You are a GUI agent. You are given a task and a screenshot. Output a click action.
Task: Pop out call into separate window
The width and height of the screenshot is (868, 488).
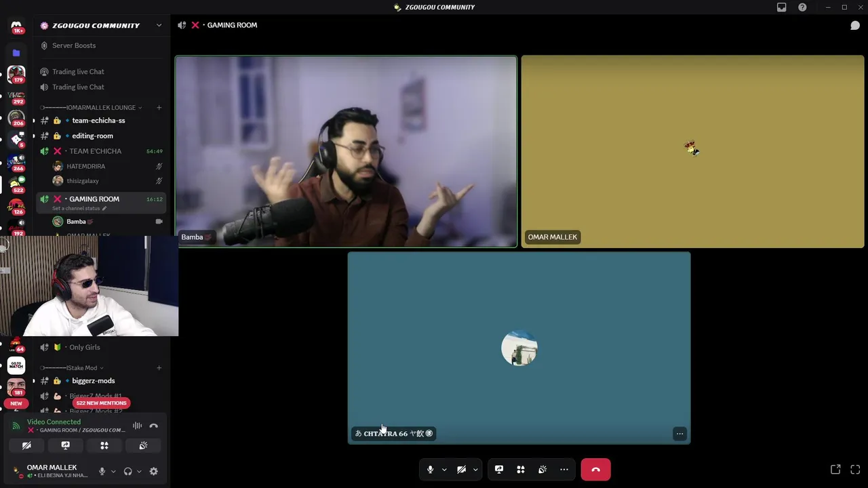pyautogui.click(x=835, y=469)
